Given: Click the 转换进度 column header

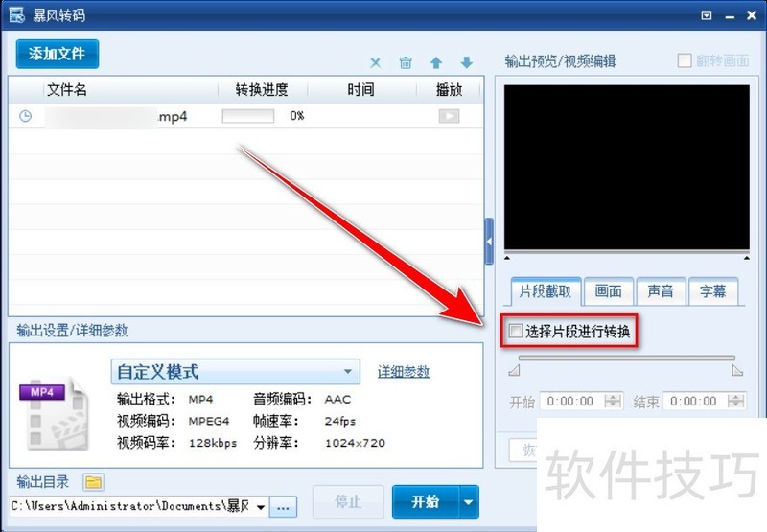Looking at the screenshot, I should tap(262, 90).
